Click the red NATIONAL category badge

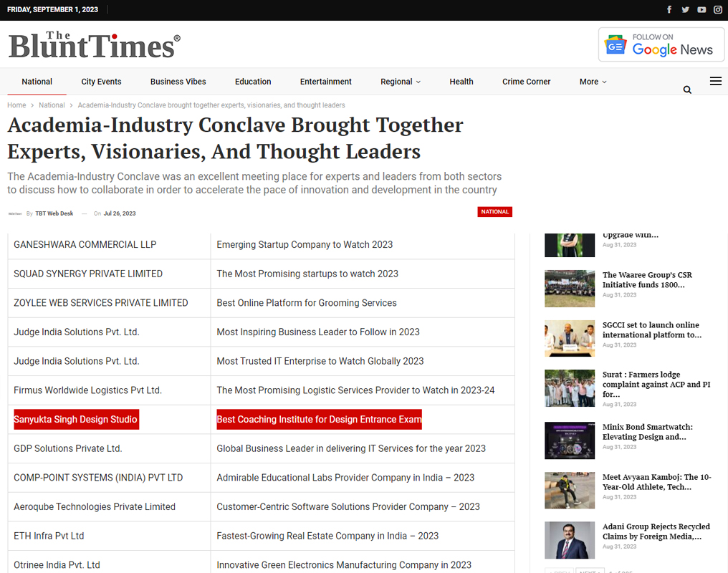495,211
